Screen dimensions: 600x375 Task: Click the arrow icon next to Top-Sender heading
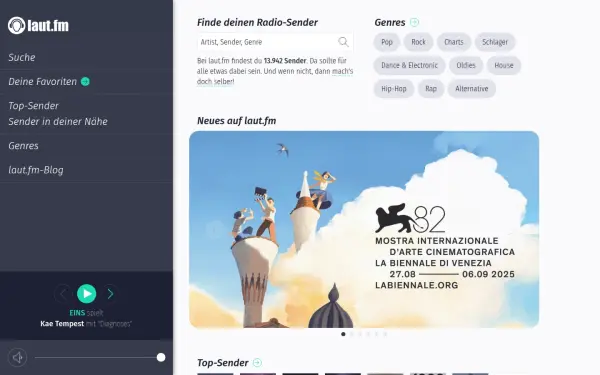258,362
